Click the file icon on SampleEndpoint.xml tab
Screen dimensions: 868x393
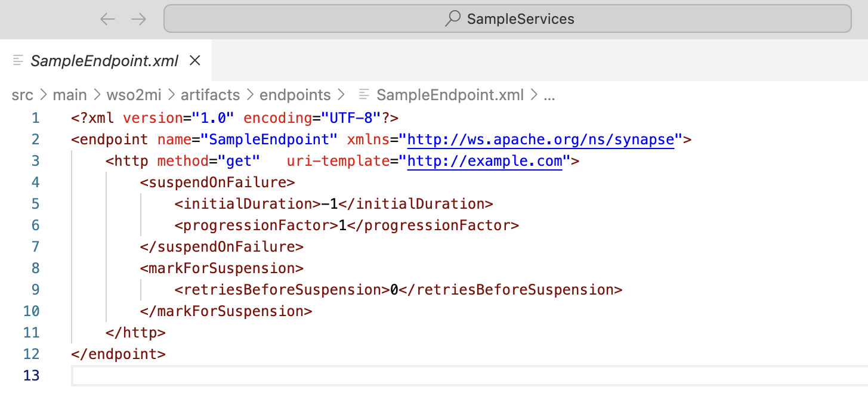pos(18,60)
